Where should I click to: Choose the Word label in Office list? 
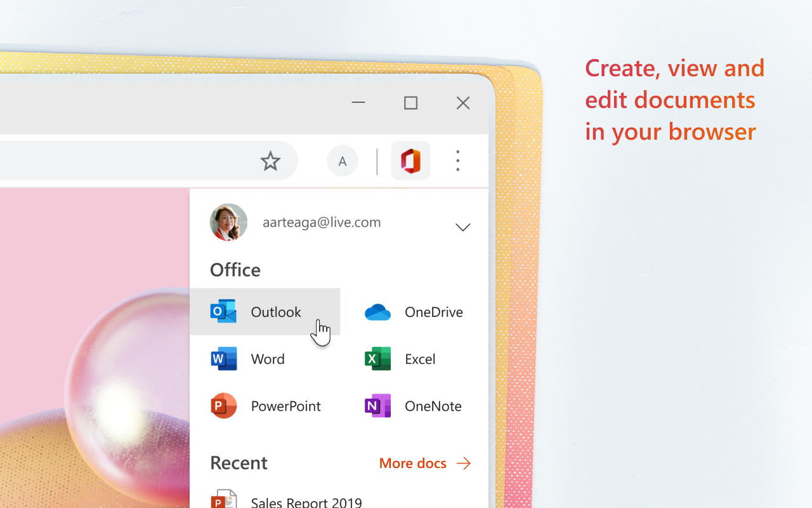pos(268,359)
